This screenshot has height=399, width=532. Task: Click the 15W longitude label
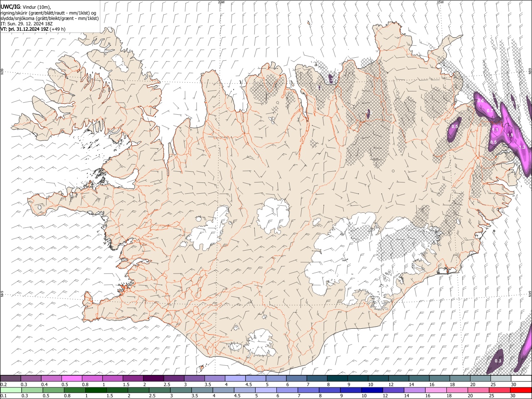coord(440,2)
